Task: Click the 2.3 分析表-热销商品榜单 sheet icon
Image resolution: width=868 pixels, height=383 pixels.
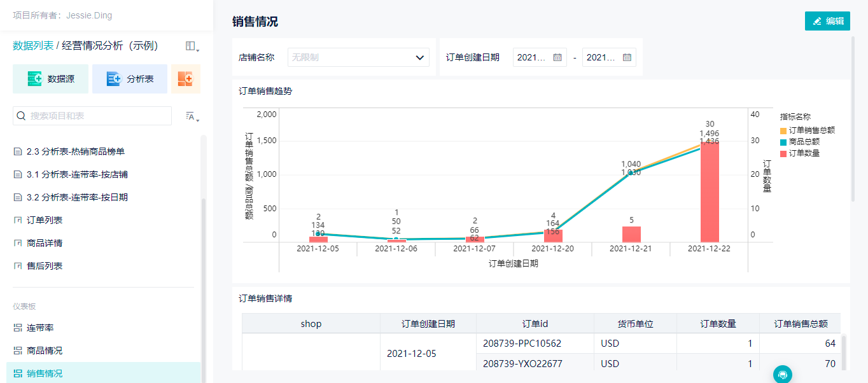Action: pos(18,151)
